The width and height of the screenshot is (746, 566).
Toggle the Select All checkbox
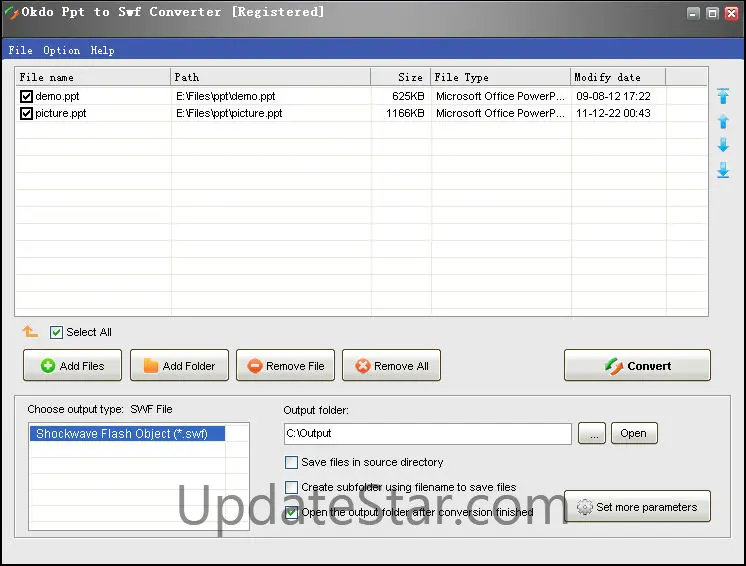pos(56,332)
